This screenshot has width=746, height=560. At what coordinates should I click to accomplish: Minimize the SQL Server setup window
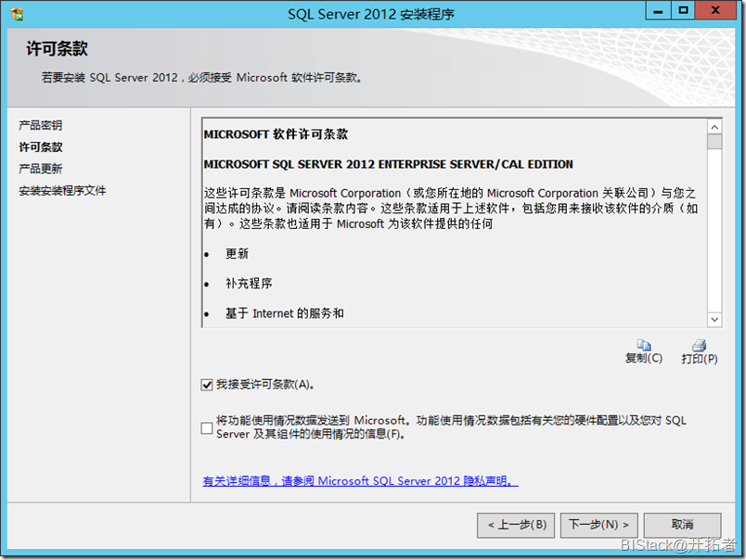659,10
